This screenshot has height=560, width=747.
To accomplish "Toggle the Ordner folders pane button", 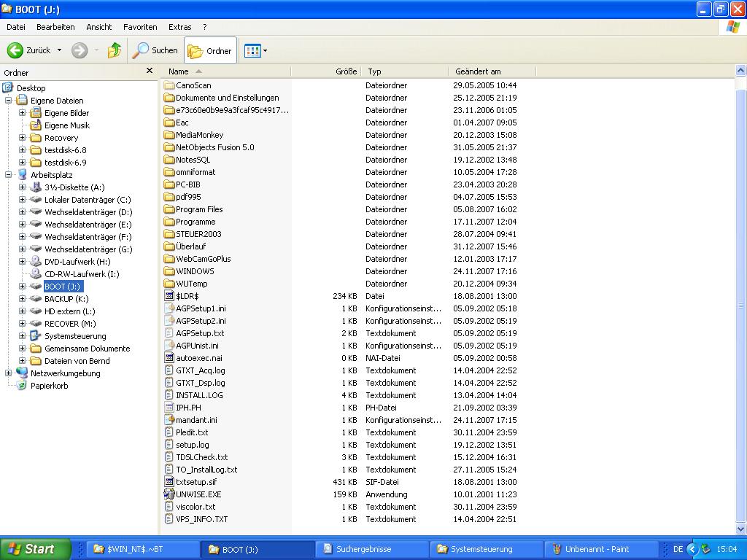I will (x=210, y=50).
